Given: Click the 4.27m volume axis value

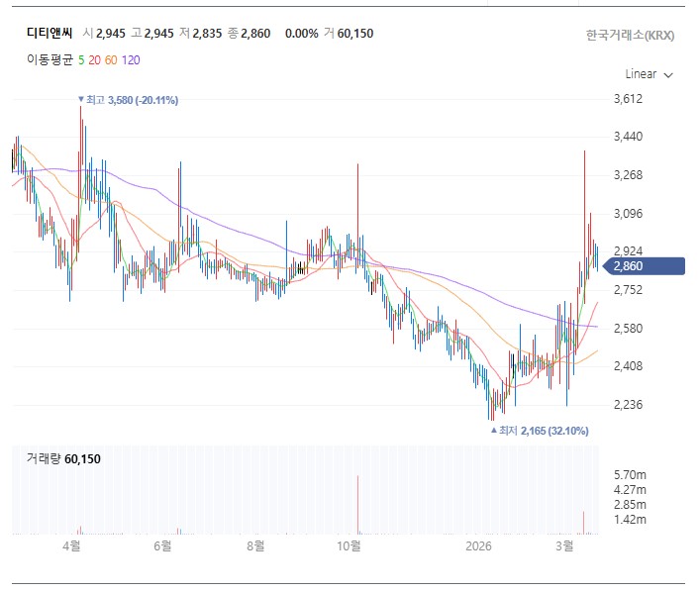Looking at the screenshot, I should click(x=630, y=490).
